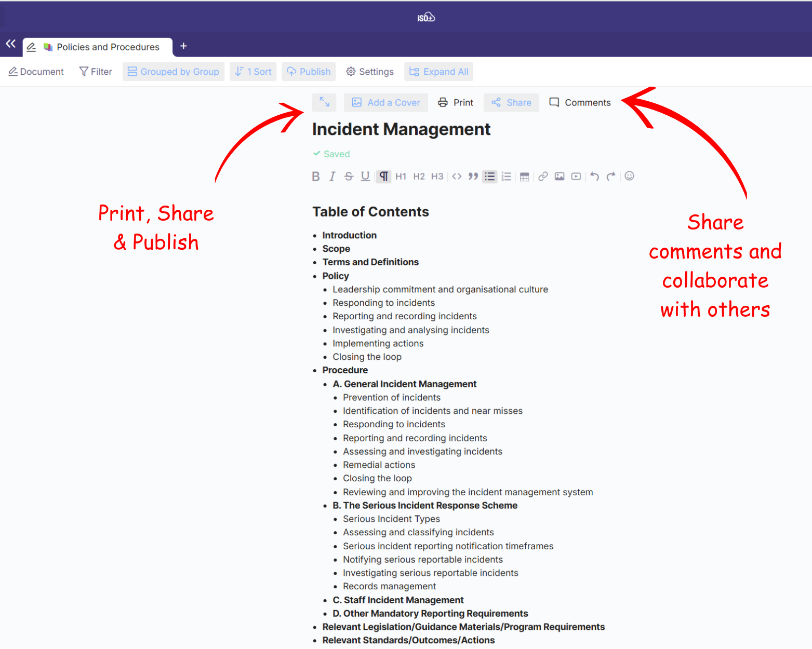Click the Incident Management title field
812x649 pixels.
[401, 129]
